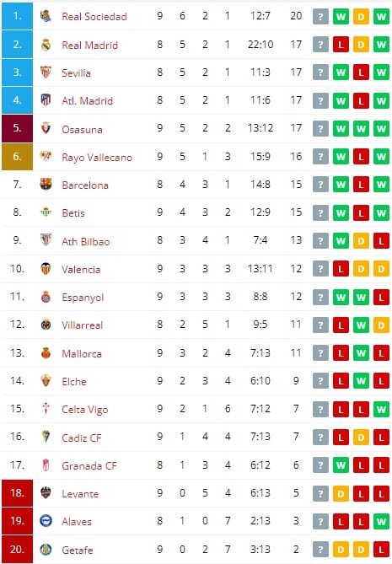Open the Granada CF team link
The height and width of the screenshot is (564, 392).
[x=89, y=466]
